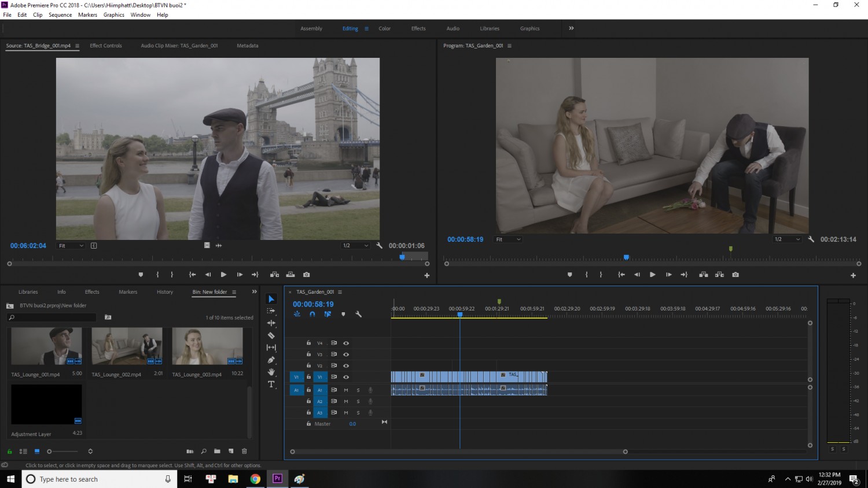
Task: Open Source monitor 1/2 resolution dropdown
Action: click(x=355, y=246)
